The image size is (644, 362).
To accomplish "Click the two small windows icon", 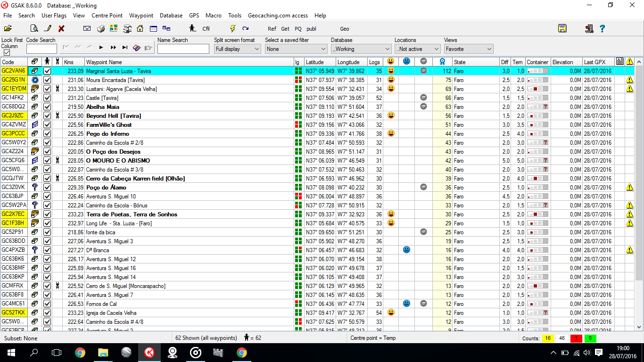I will click(166, 28).
